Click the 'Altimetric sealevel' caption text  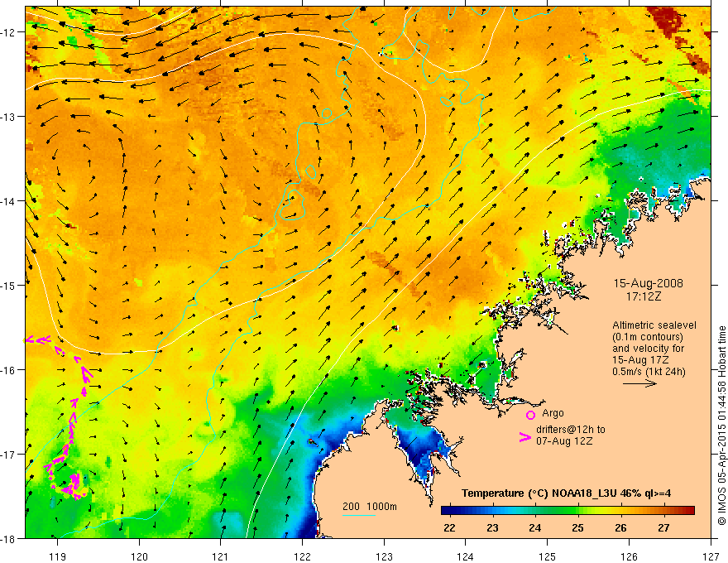(x=654, y=325)
